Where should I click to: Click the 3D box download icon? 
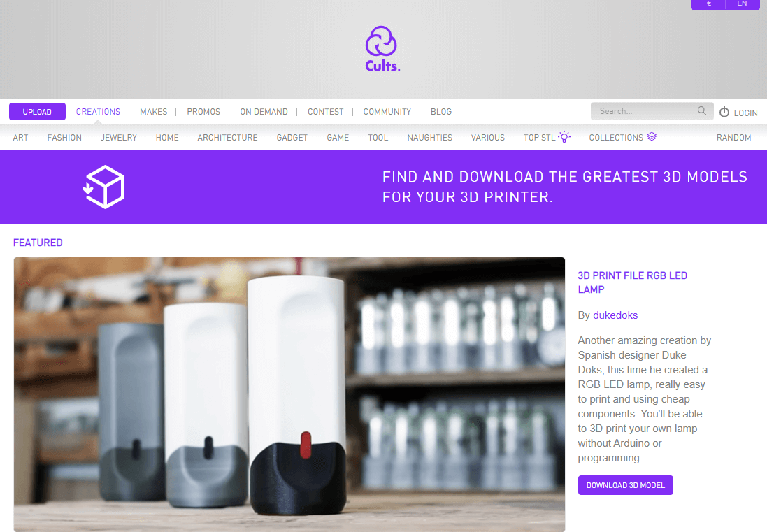(x=103, y=187)
